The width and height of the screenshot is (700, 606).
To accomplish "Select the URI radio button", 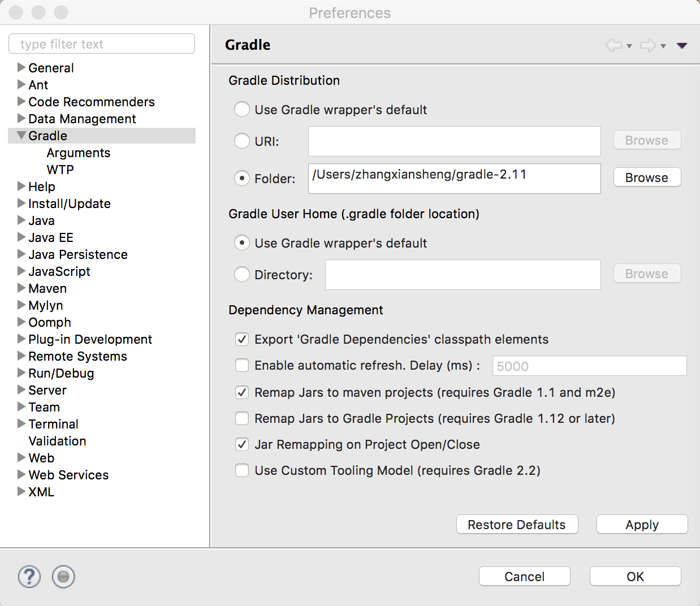I will click(x=242, y=141).
